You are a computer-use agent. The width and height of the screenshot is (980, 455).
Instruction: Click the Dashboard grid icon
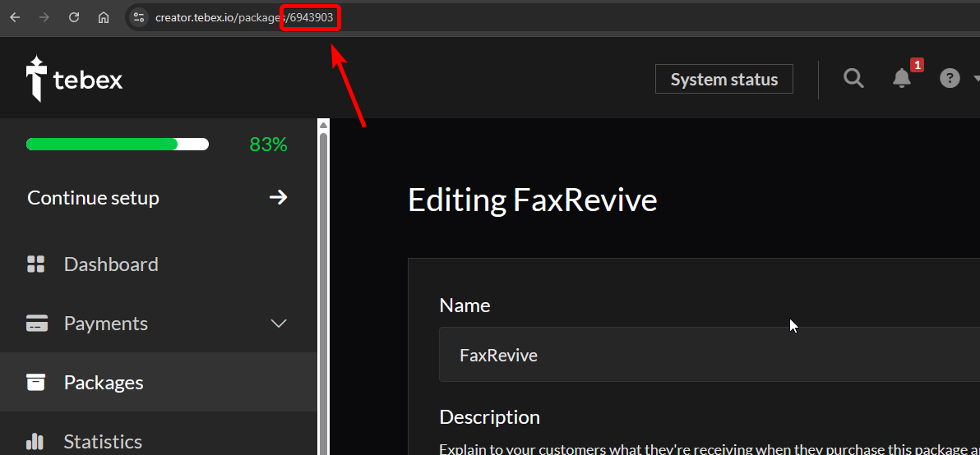coord(35,264)
